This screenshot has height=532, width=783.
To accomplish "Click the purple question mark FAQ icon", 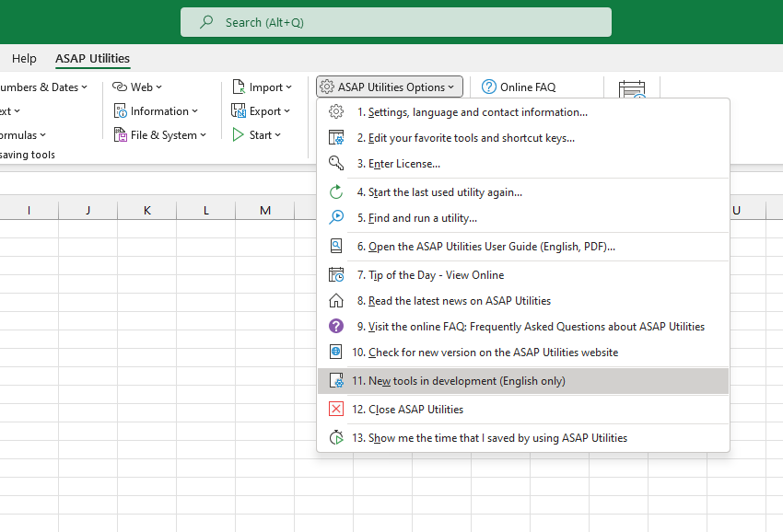I will [x=336, y=326].
